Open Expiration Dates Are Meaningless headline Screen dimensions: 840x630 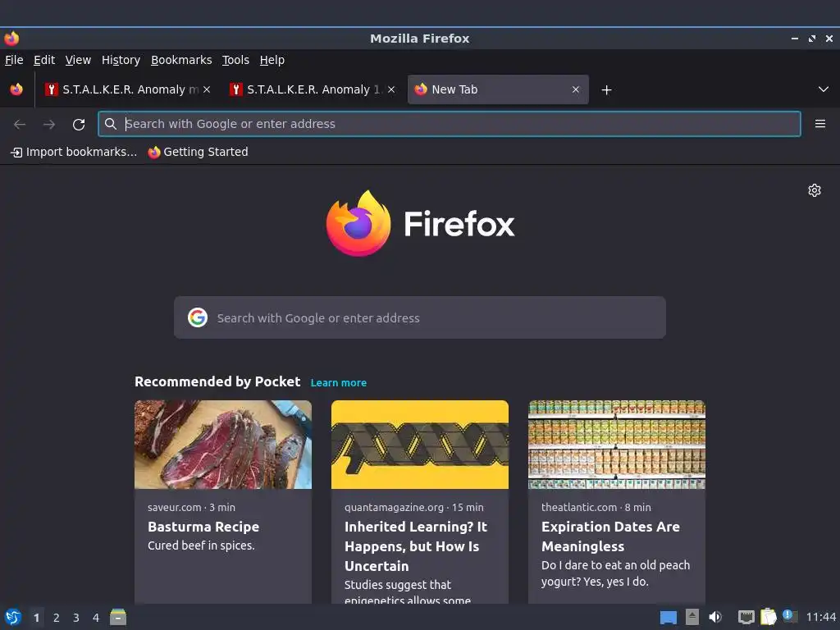610,536
